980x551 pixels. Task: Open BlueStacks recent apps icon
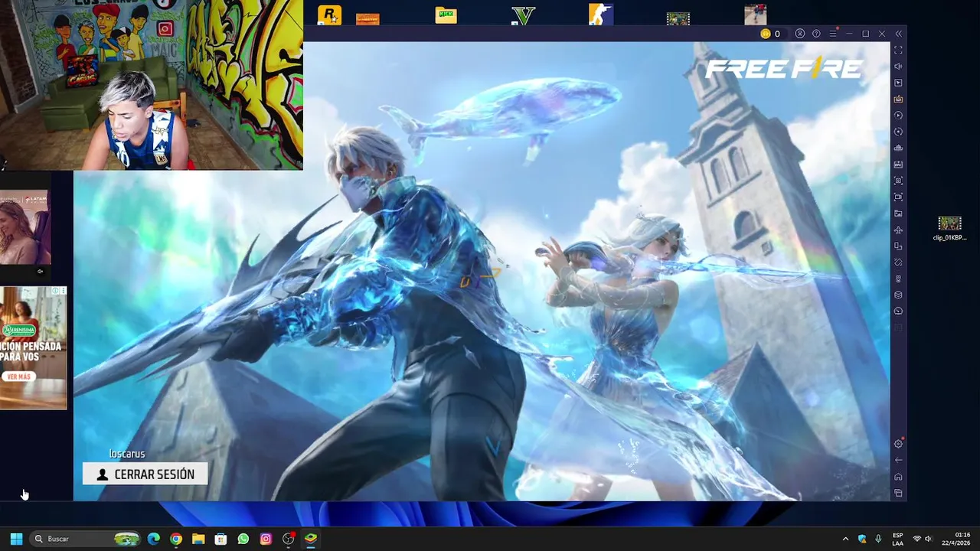point(899,493)
